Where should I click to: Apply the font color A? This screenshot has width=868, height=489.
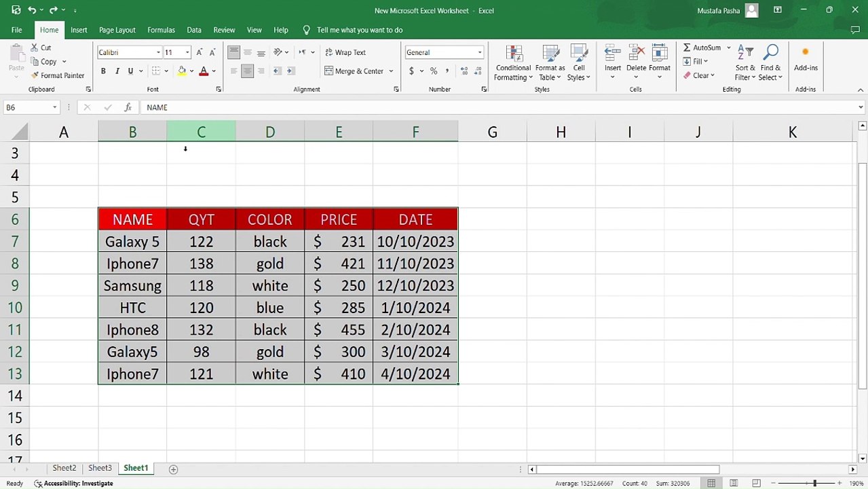[203, 71]
